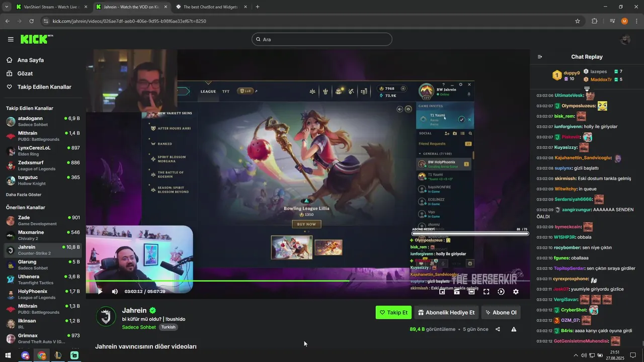Open taskbar volume control

point(584,355)
